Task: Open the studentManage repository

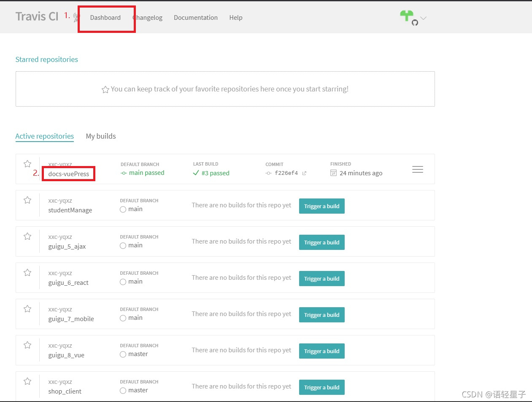Action: (x=70, y=210)
